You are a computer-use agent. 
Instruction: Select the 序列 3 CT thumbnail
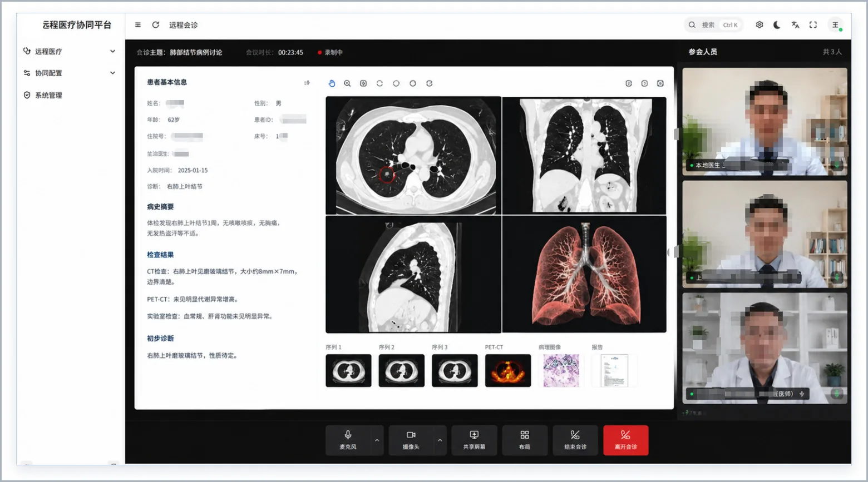455,371
